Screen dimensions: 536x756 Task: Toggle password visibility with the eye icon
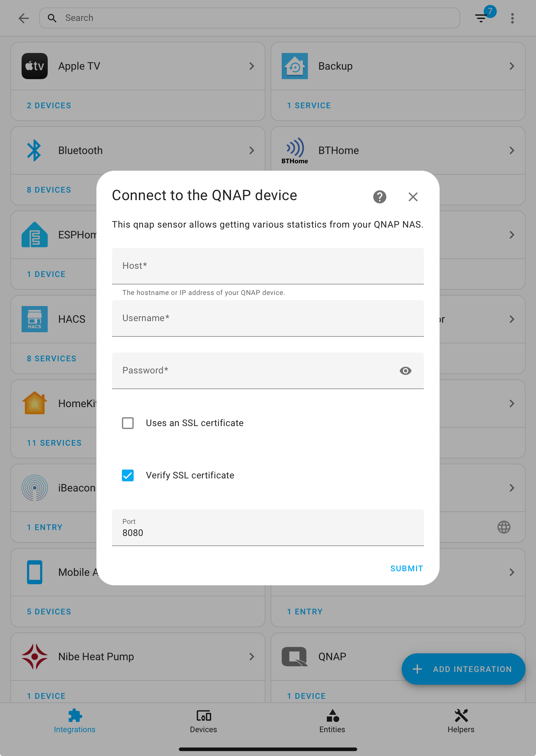[405, 371]
